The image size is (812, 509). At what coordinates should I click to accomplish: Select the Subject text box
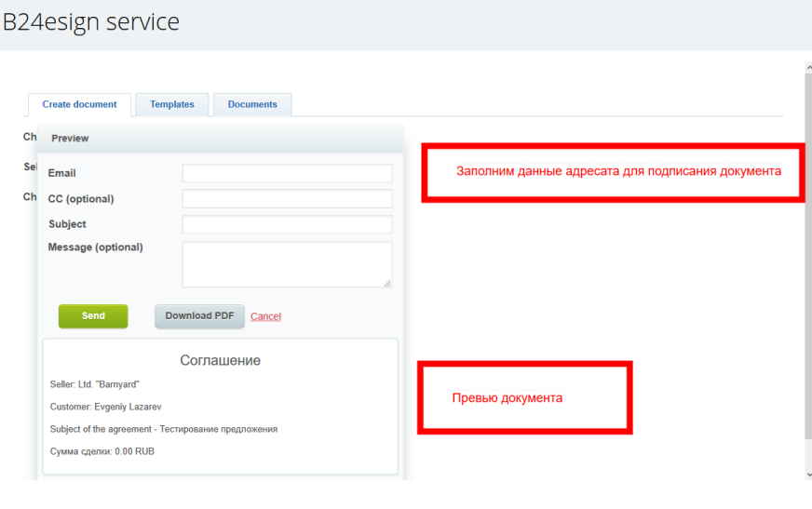coord(287,224)
